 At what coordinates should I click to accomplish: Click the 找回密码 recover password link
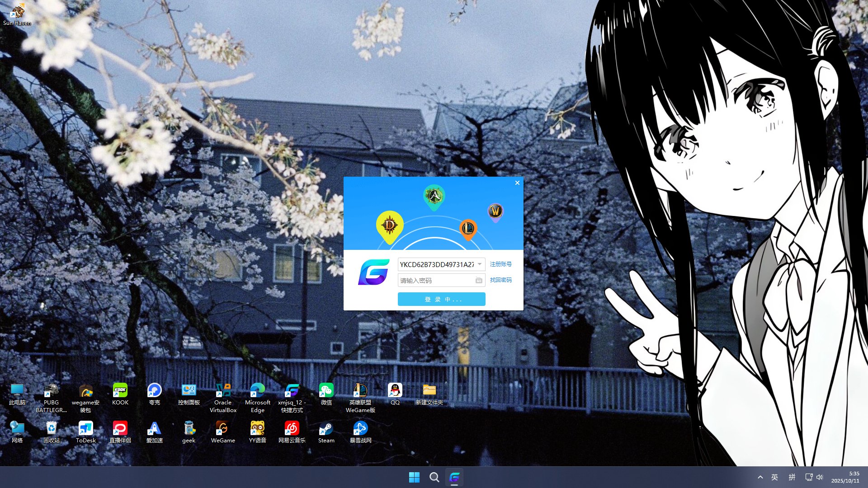[x=500, y=280]
